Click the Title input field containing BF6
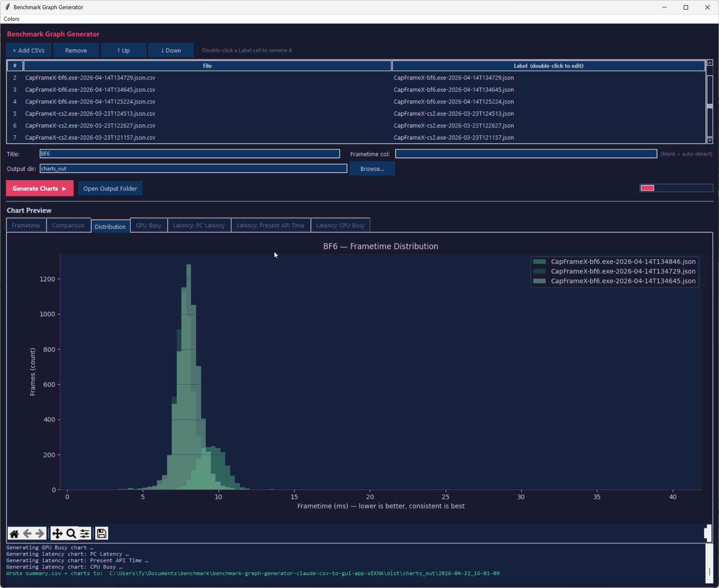This screenshot has height=588, width=719. [190, 153]
